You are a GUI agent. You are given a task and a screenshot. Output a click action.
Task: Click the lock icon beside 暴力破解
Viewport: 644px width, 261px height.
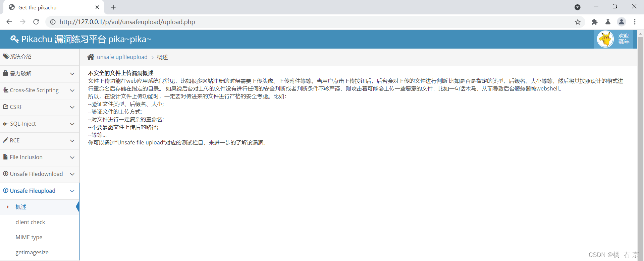5,73
